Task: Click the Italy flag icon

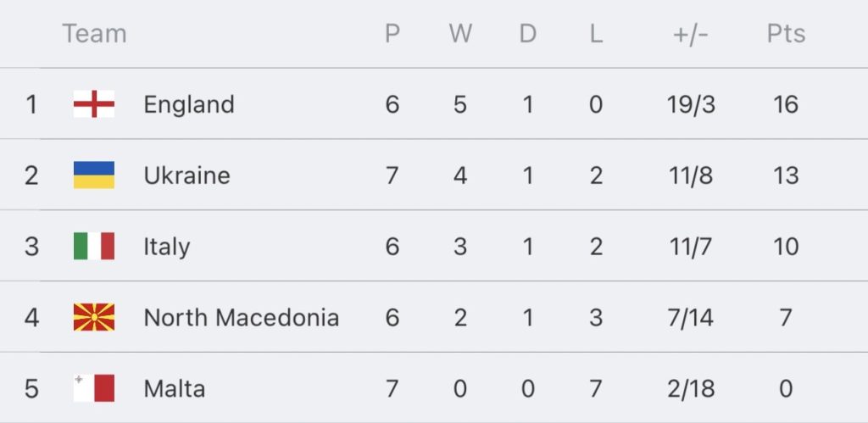Action: 94,246
